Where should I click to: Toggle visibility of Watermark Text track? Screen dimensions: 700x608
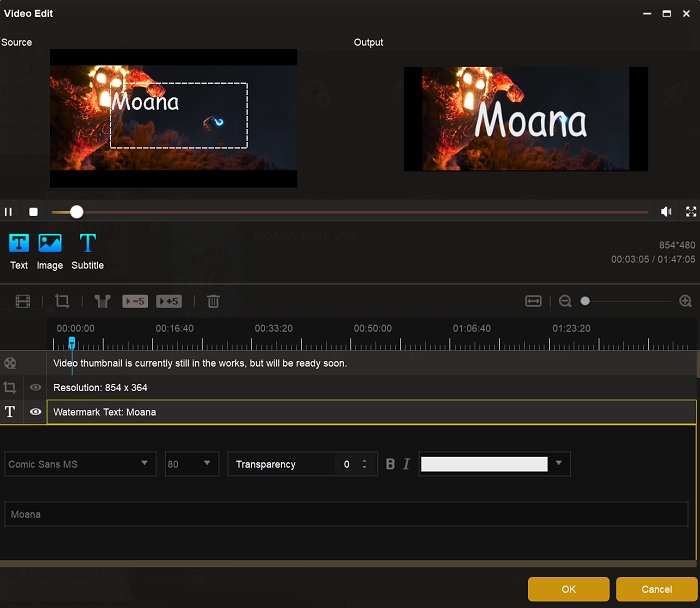coord(35,412)
